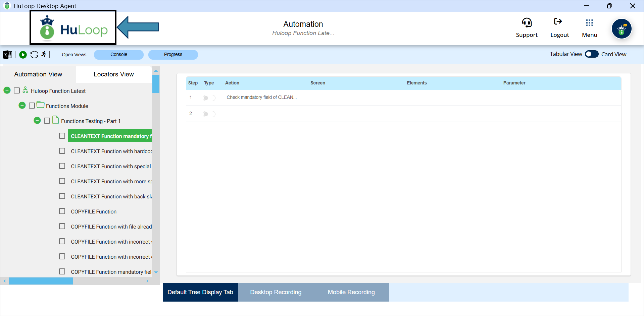This screenshot has height=316, width=644.
Task: Toggle Tabular View to Card View
Action: [591, 54]
